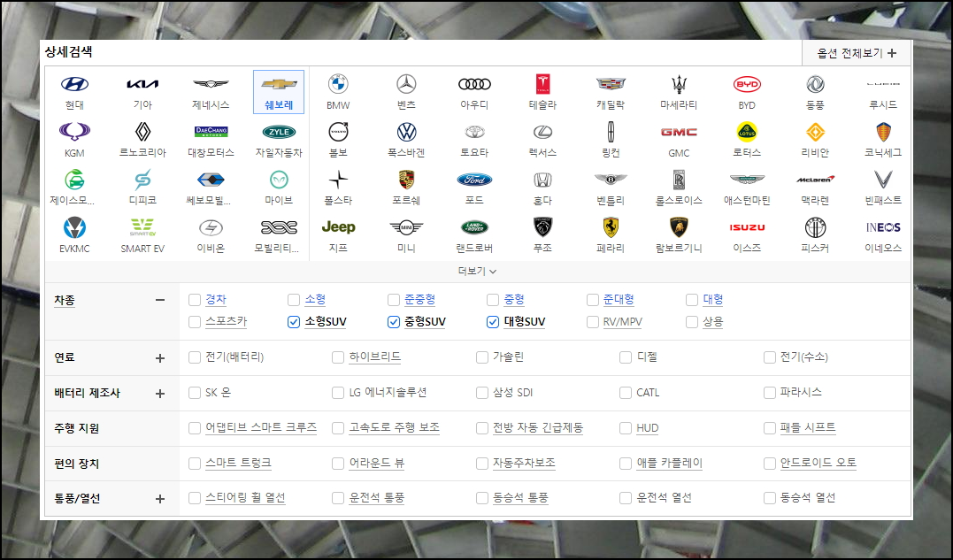Viewport: 953px width, 560px height.
Task: Select the Tesla (테슬라) brand icon
Action: 542,84
